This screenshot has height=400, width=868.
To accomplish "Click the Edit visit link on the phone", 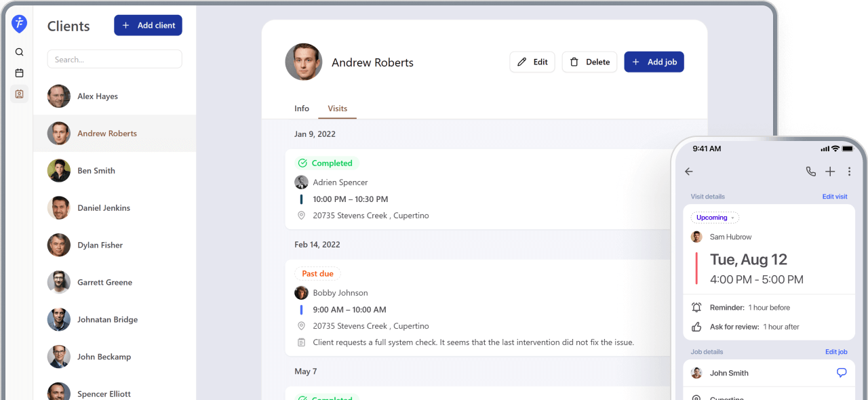I will pyautogui.click(x=835, y=196).
